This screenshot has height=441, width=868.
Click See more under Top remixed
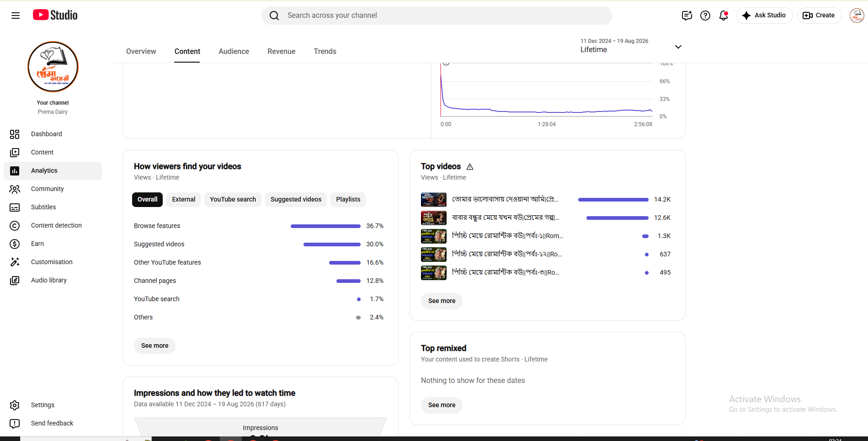tap(442, 405)
